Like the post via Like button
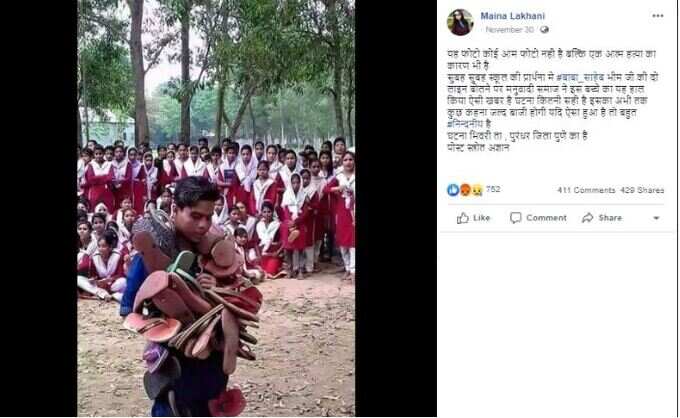Image resolution: width=680 pixels, height=418 pixels. 473,218
